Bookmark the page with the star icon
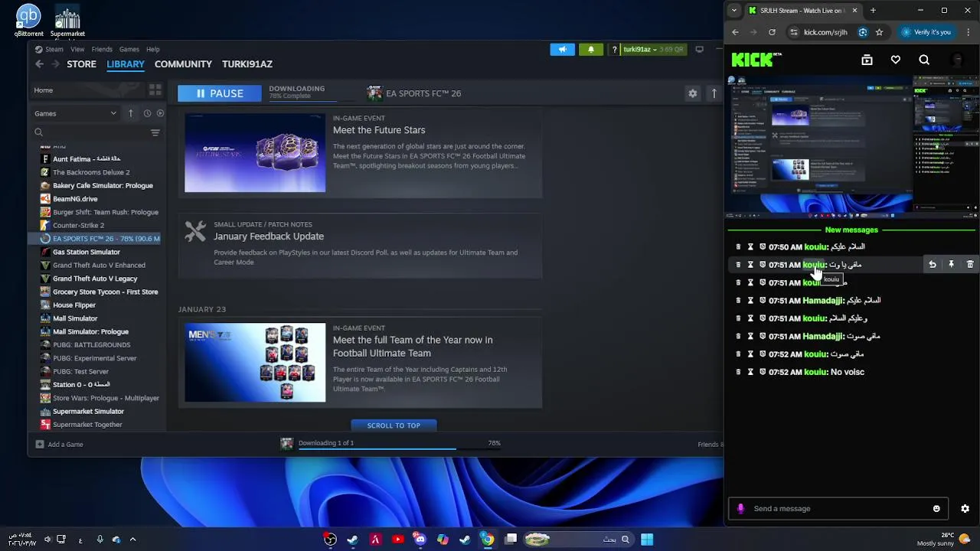 click(x=879, y=32)
